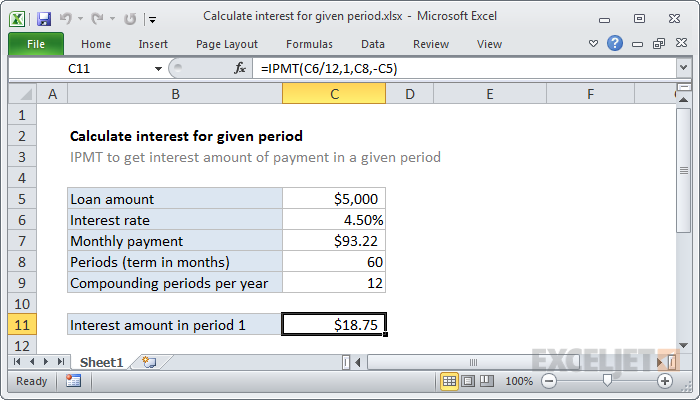Click the Undo arrow icon

point(66,18)
